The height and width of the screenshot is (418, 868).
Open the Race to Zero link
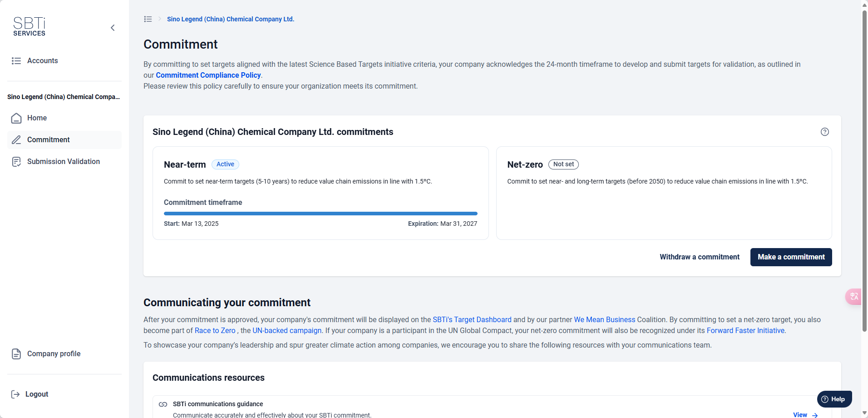[215, 331]
